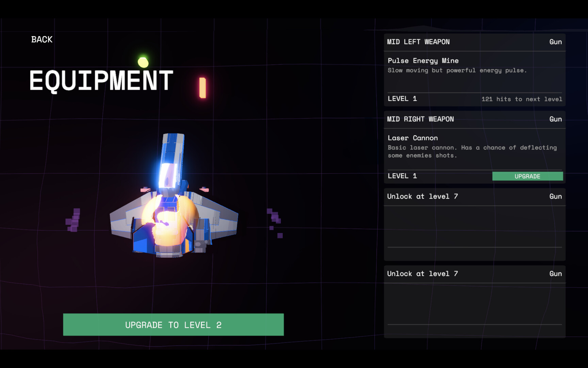The width and height of the screenshot is (588, 368).
Task: Click the Pulse Energy Mine weapon name
Action: click(423, 61)
